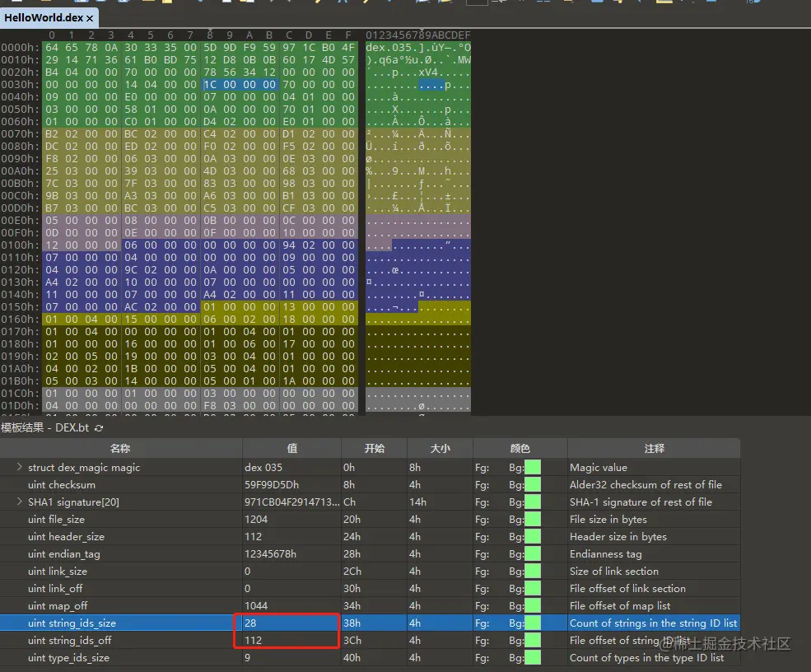Click the address label 01C0h: in hex view
This screenshot has width=811, height=672.
(x=20, y=393)
